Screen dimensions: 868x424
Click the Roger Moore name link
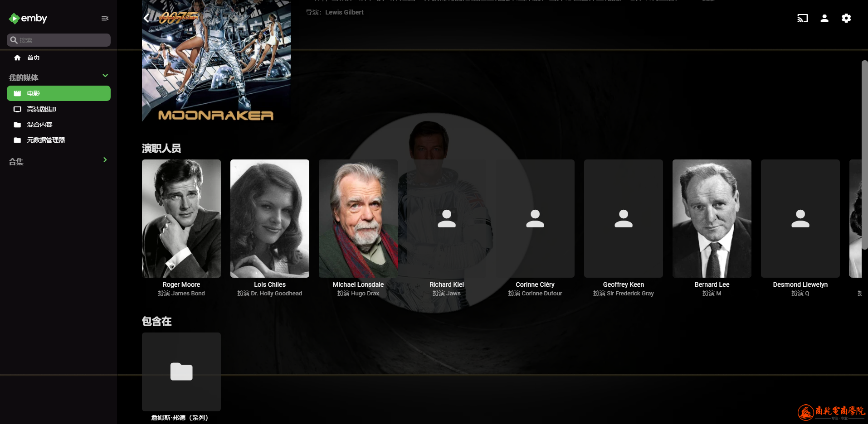pos(181,284)
